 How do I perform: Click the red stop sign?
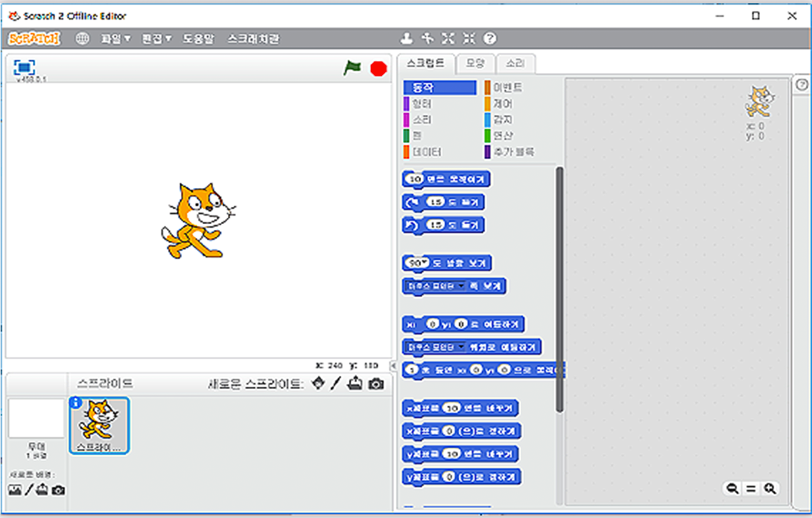point(379,69)
